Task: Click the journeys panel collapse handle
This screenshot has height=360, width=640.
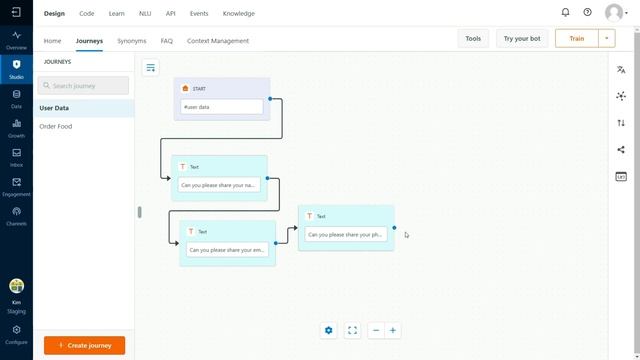Action: tap(140, 212)
